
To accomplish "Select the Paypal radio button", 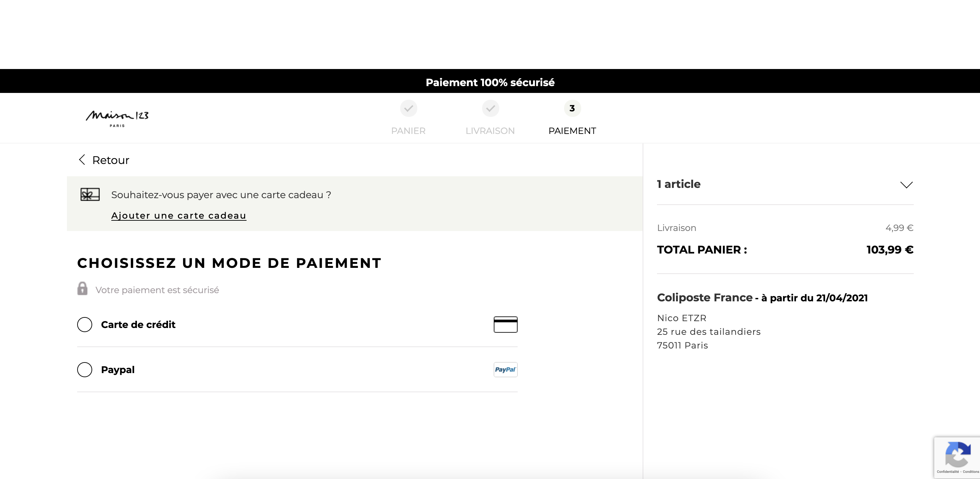I will coord(85,369).
